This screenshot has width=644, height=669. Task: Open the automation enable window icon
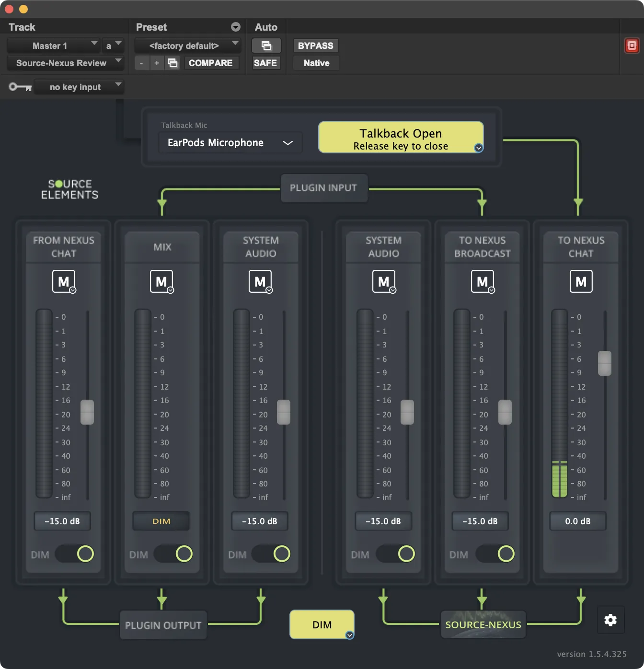(x=266, y=46)
